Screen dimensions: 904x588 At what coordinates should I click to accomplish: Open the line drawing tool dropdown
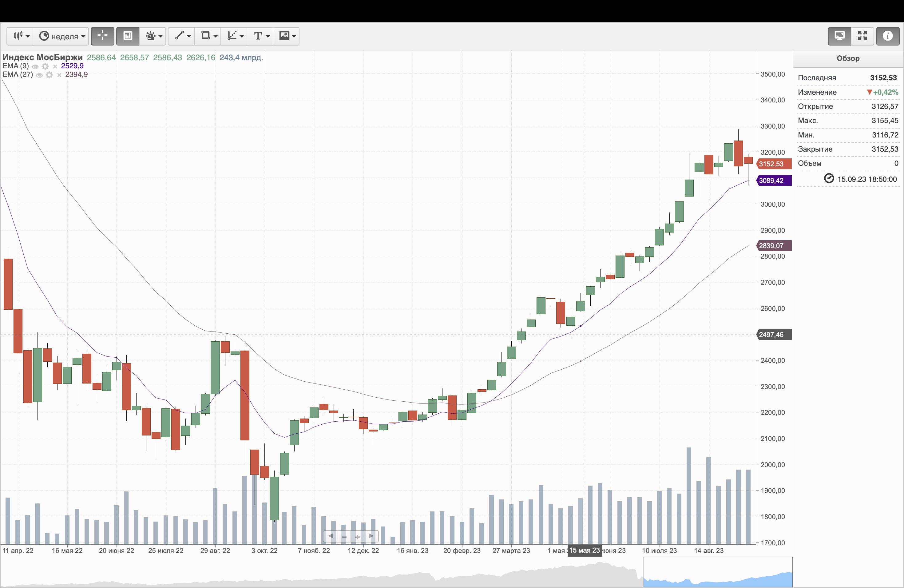tap(181, 36)
